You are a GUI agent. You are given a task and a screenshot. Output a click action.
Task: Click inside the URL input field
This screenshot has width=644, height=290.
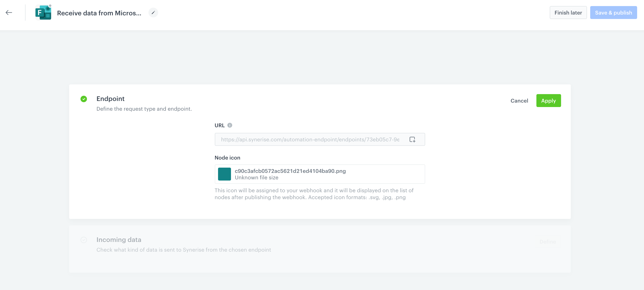tap(310, 140)
